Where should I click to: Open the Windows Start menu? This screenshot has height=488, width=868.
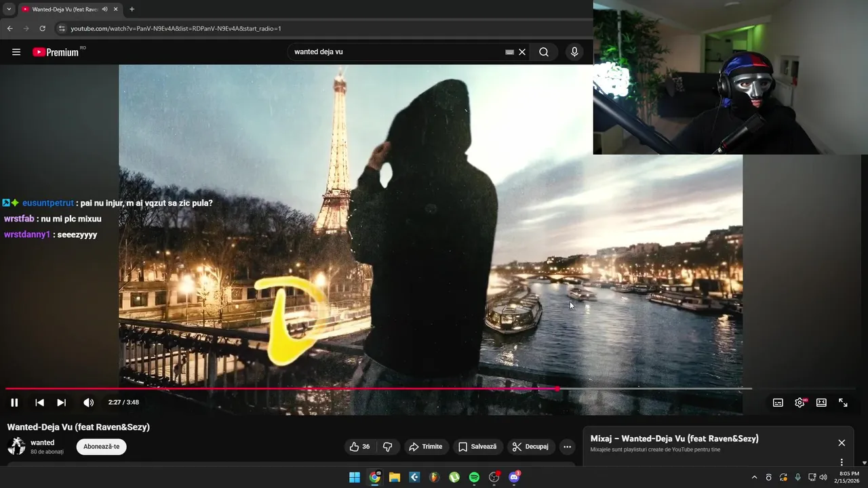[355, 477]
